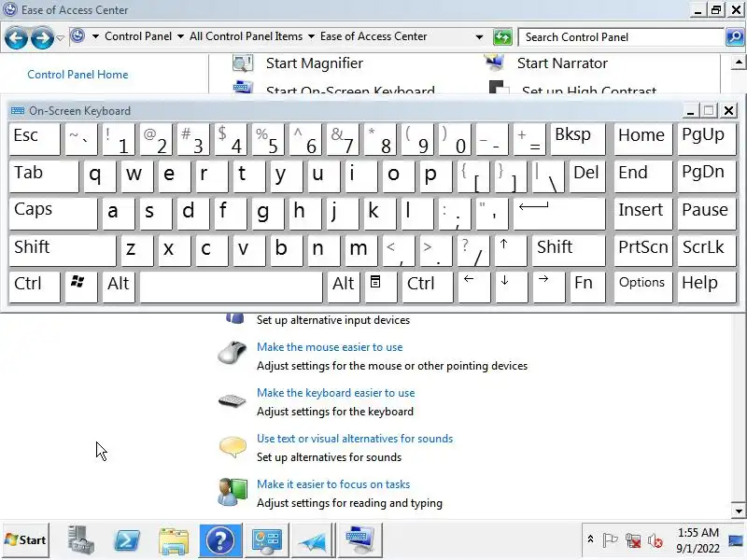The width and height of the screenshot is (747, 560).
Task: Toggle the ScrLk key
Action: 706,249
